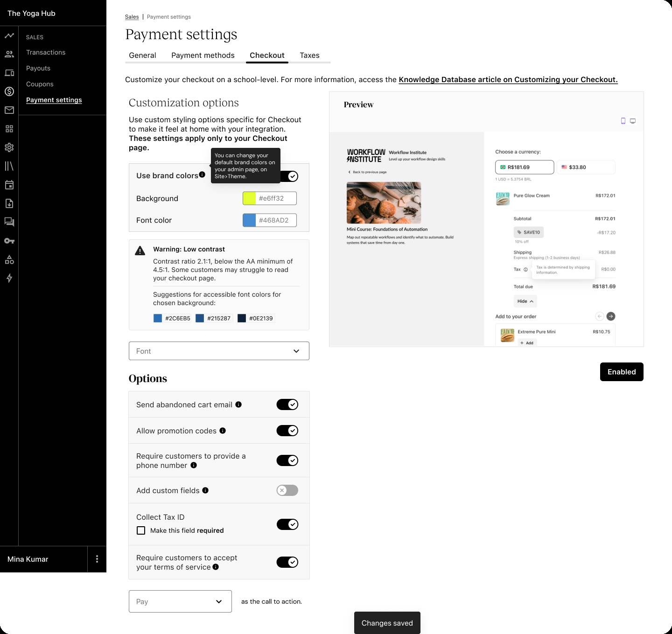The image size is (672, 634).
Task: Click Add under Extreme Pure Mini
Action: [x=527, y=343]
